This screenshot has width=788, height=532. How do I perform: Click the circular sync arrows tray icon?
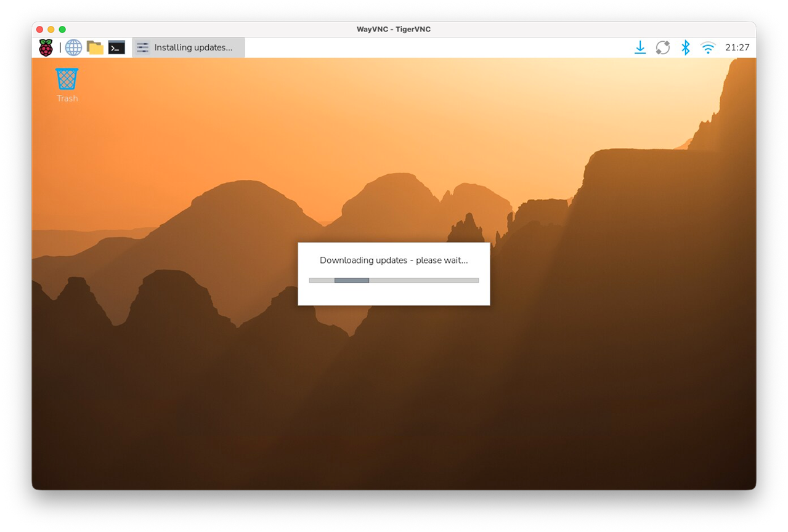[x=663, y=47]
